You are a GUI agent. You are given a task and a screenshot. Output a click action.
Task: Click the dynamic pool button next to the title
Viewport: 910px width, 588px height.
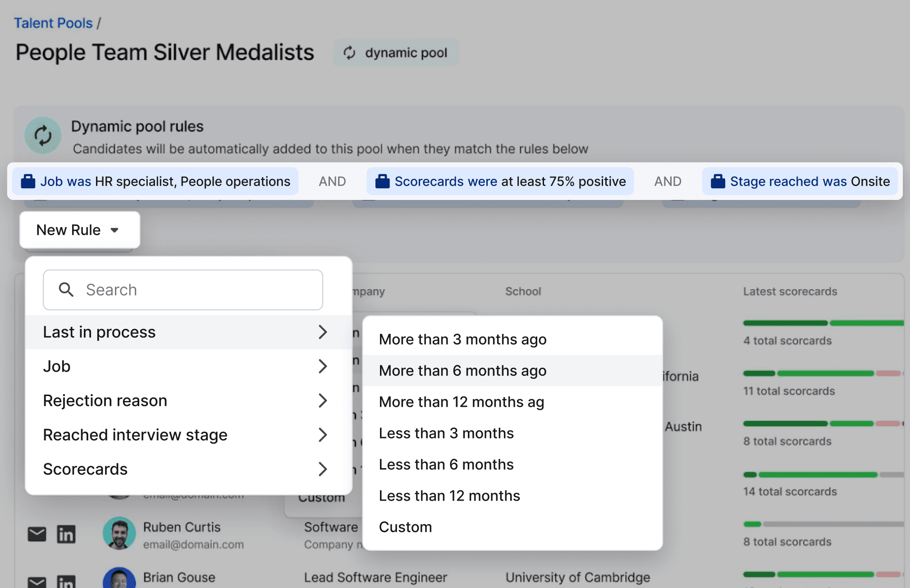pos(396,52)
